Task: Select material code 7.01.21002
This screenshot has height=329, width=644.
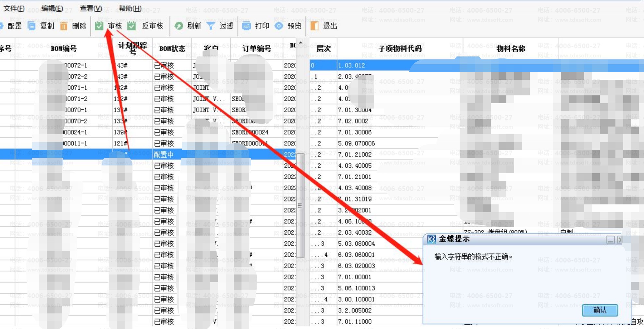Action: click(x=355, y=154)
